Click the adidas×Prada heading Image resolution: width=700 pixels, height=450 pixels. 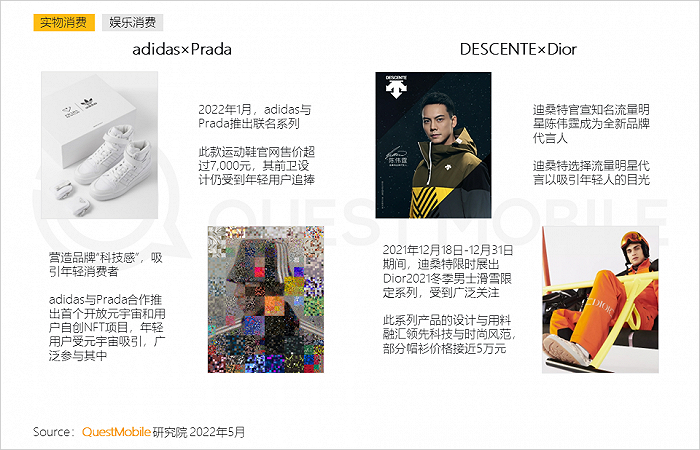coord(182,49)
